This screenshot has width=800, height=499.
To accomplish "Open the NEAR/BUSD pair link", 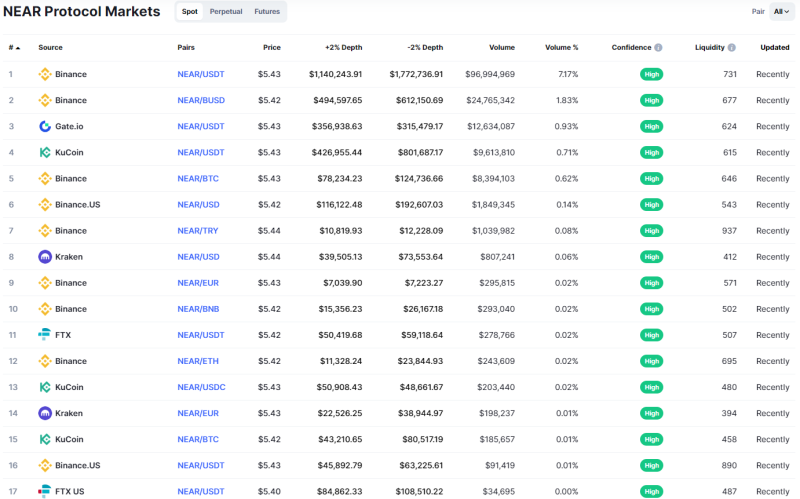I will pyautogui.click(x=201, y=101).
